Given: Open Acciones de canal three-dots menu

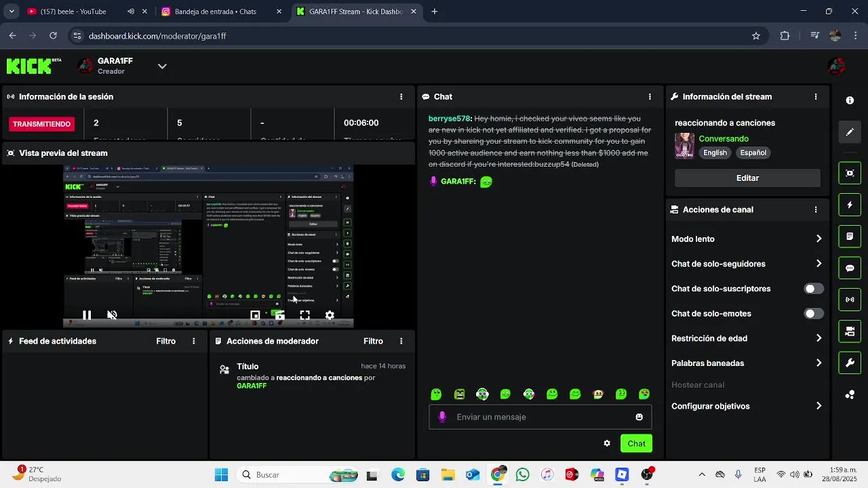Looking at the screenshot, I should [816, 210].
